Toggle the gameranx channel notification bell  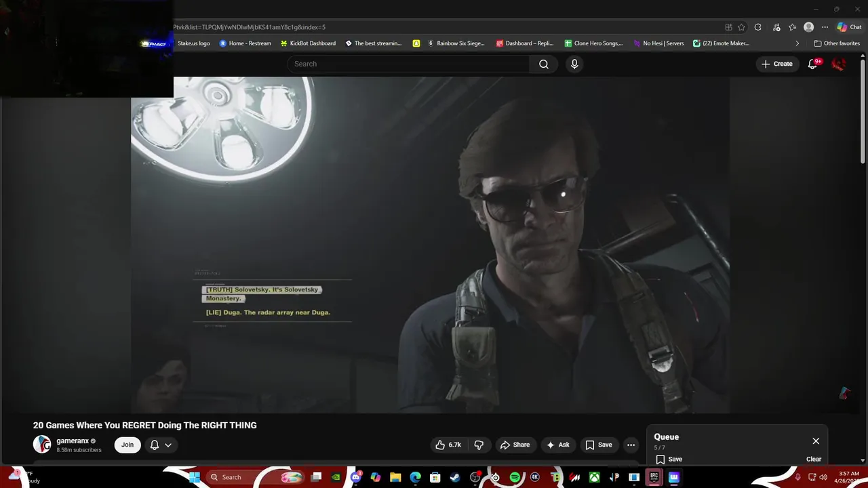155,445
